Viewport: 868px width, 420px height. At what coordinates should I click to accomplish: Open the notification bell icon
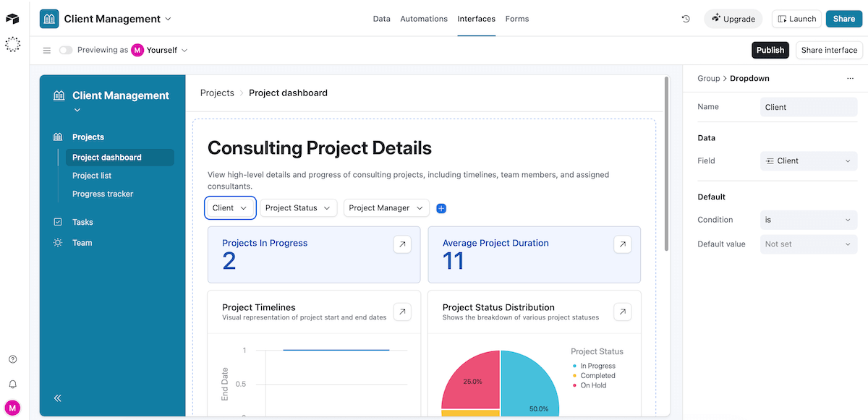[x=13, y=384]
